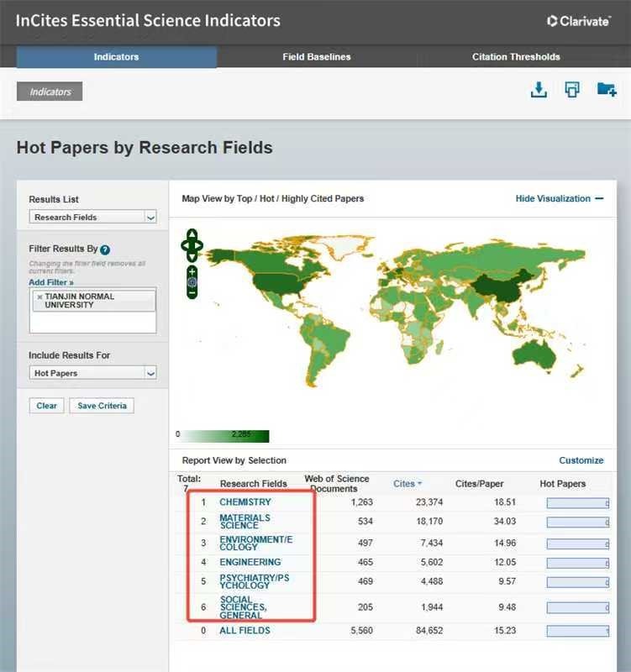Click All Fields documents value 5,560
631x672 pixels.
(x=361, y=631)
